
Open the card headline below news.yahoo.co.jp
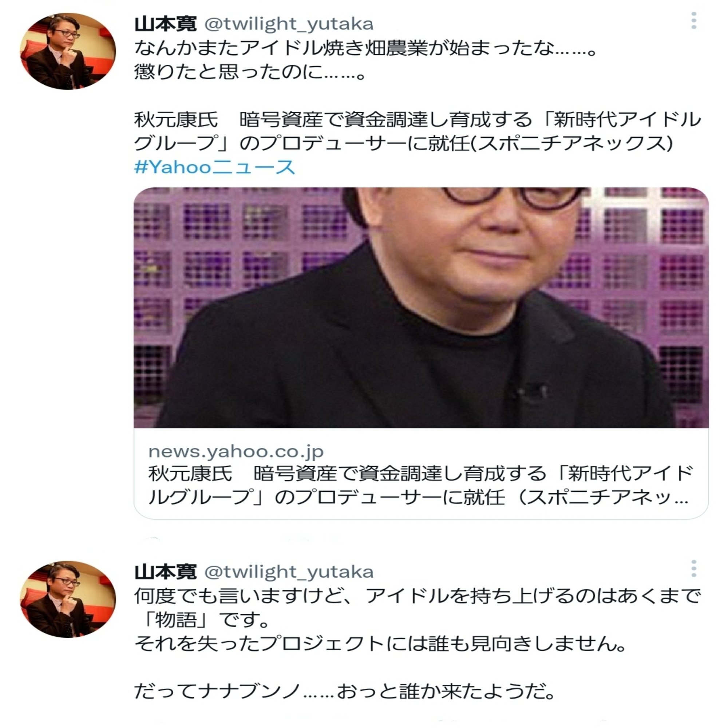coord(420,485)
